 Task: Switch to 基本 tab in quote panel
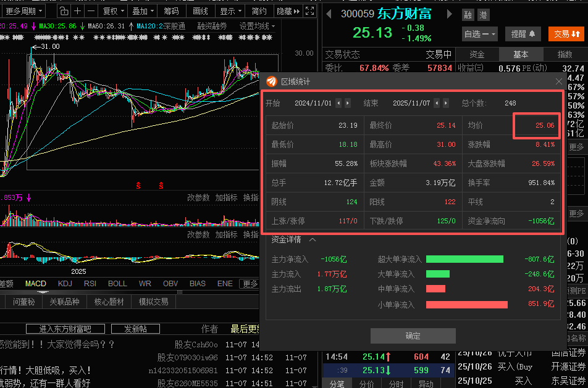click(x=521, y=55)
